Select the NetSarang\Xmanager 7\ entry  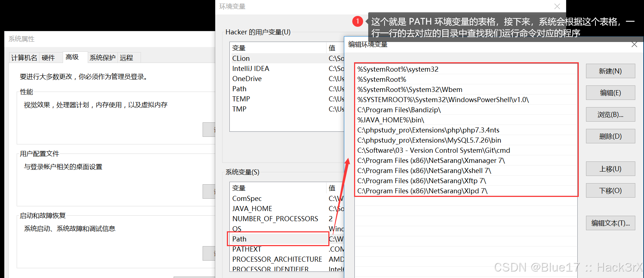pyautogui.click(x=466, y=160)
